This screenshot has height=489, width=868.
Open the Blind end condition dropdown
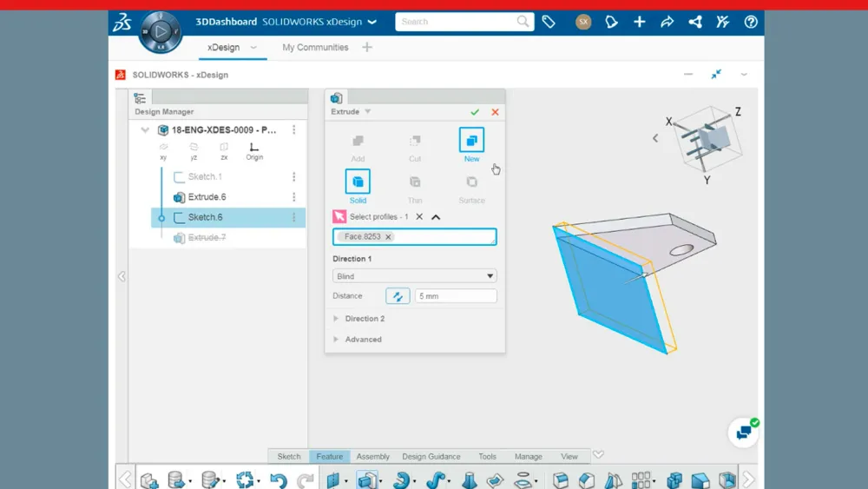[414, 276]
